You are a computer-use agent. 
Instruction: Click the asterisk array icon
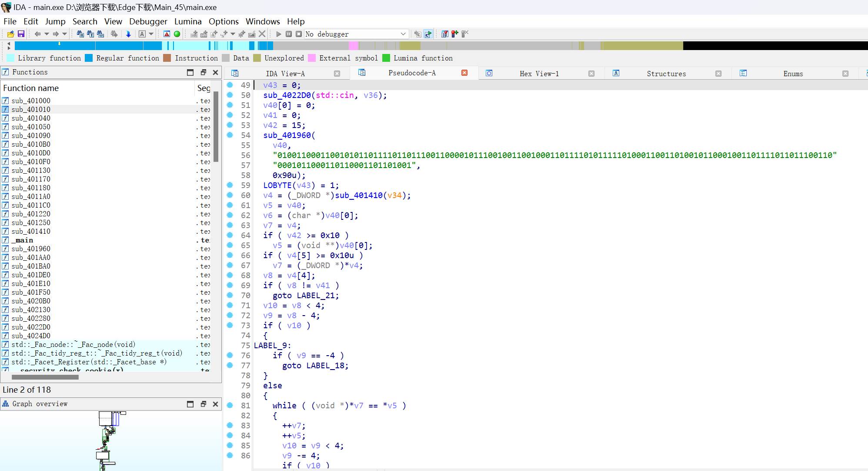point(242,34)
